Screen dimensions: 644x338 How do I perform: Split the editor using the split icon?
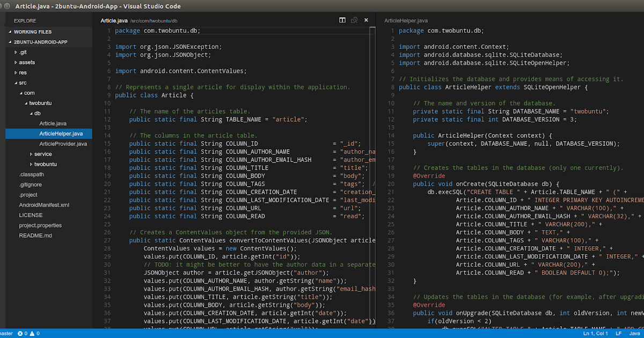point(342,20)
